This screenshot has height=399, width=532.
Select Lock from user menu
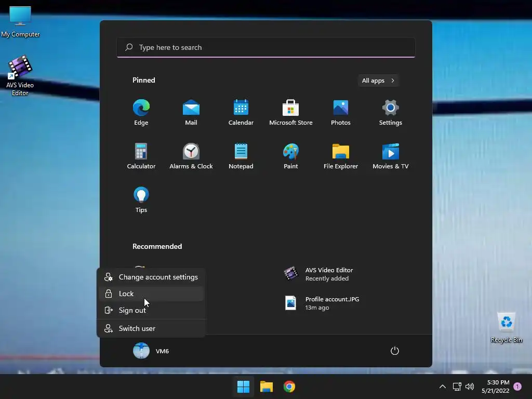151,294
